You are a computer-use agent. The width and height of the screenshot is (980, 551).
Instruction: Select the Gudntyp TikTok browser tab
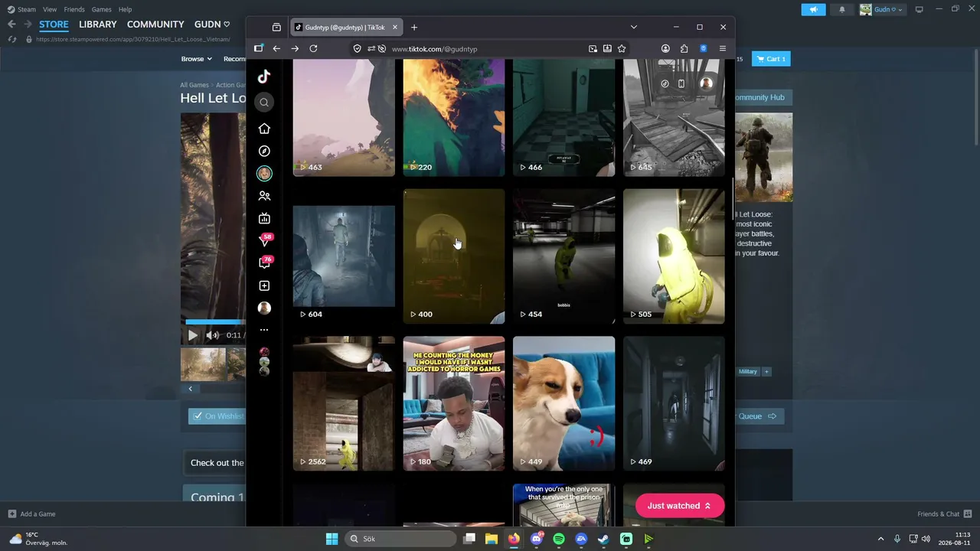pyautogui.click(x=346, y=28)
